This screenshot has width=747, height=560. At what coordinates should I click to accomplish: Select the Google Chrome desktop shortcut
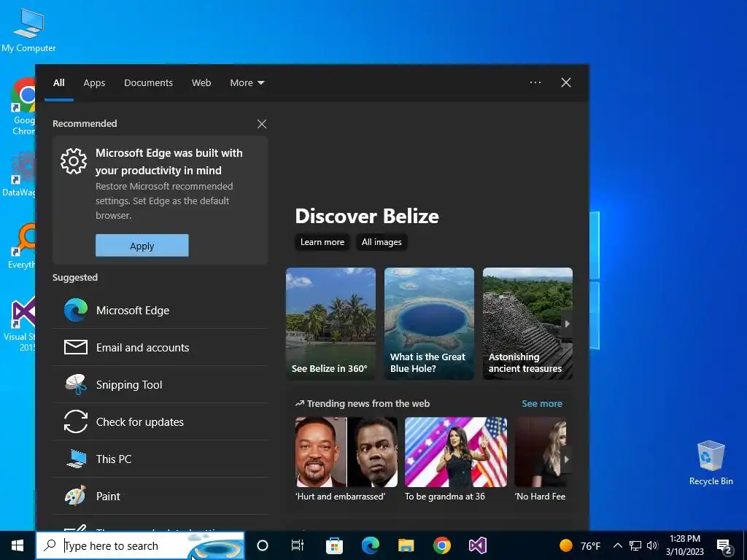coord(23,106)
